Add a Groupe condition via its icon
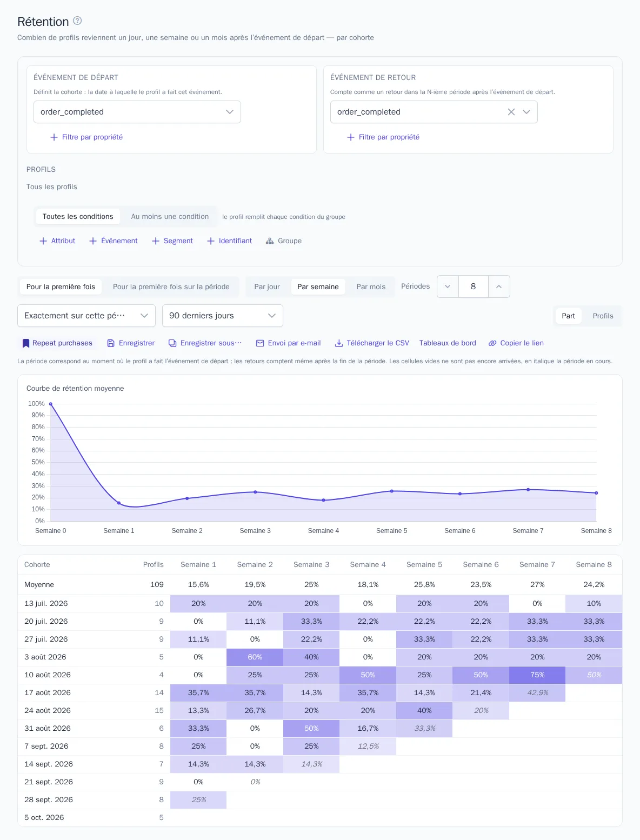640x840 pixels. (x=270, y=241)
